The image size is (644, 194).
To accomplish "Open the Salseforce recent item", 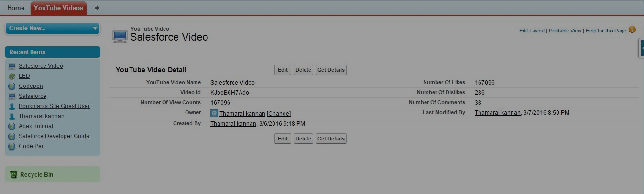I will point(33,96).
